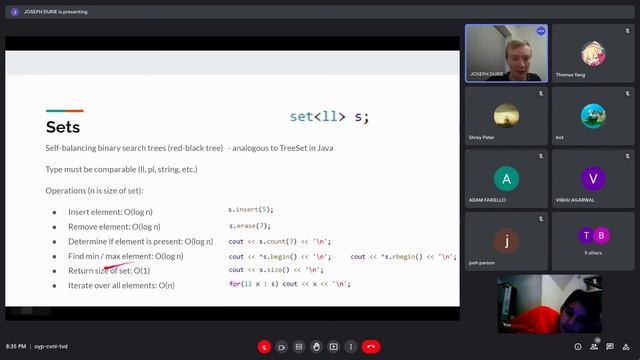The image size is (640, 360).
Task: Turn on captions in the call toolbar
Action: 299,347
